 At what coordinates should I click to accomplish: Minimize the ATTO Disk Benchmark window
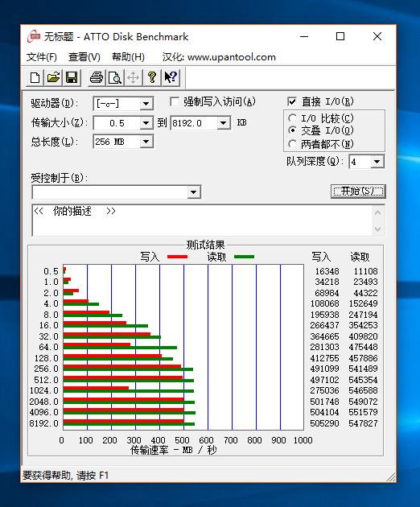click(304, 36)
